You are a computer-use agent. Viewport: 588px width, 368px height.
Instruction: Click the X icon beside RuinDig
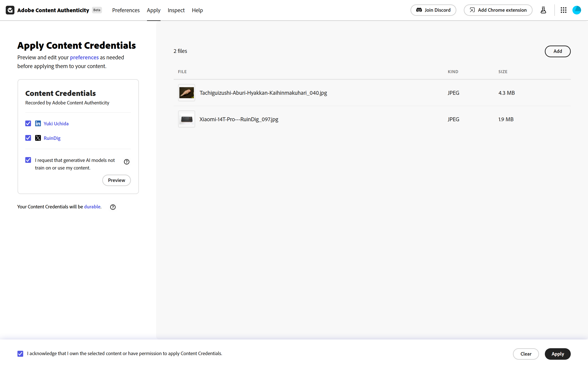pyautogui.click(x=38, y=138)
